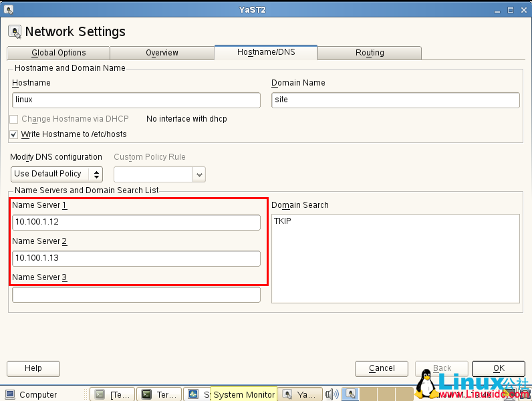Click the Hostname field containing linux

click(x=136, y=100)
